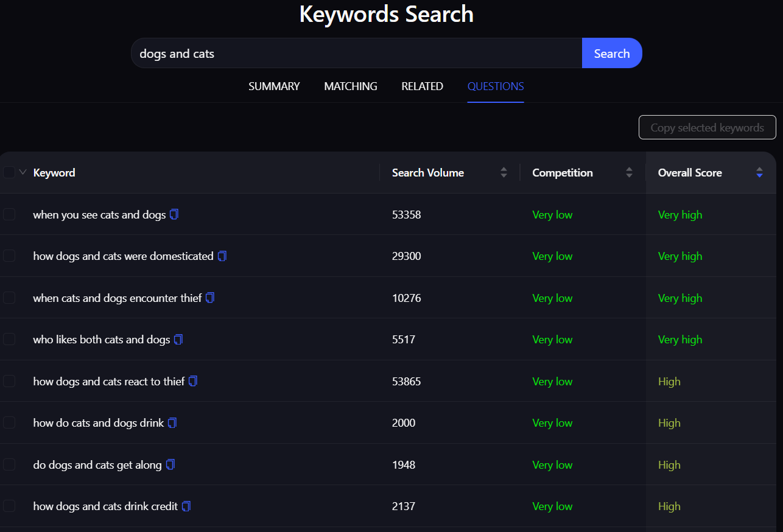
Task: Copy keyword 'when cats and dogs encounter thief'
Action: pos(210,298)
